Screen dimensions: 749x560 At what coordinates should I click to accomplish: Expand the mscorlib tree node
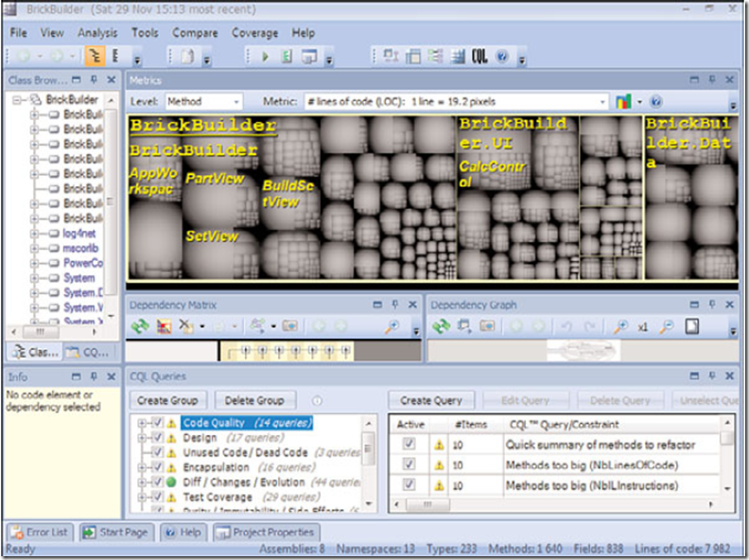pyautogui.click(x=34, y=249)
